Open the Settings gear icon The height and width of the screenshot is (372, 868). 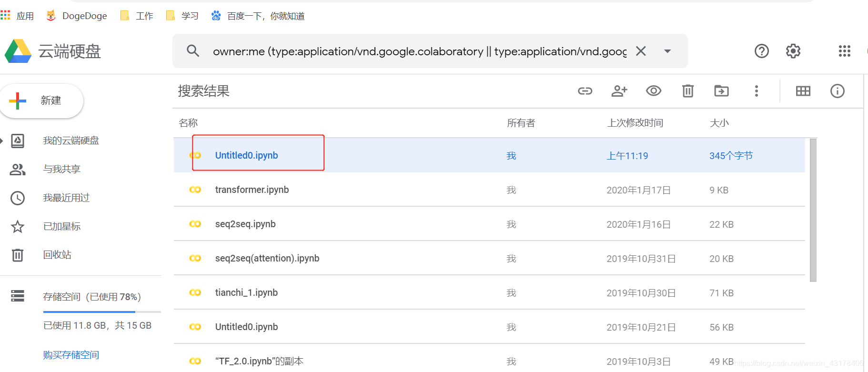point(793,51)
